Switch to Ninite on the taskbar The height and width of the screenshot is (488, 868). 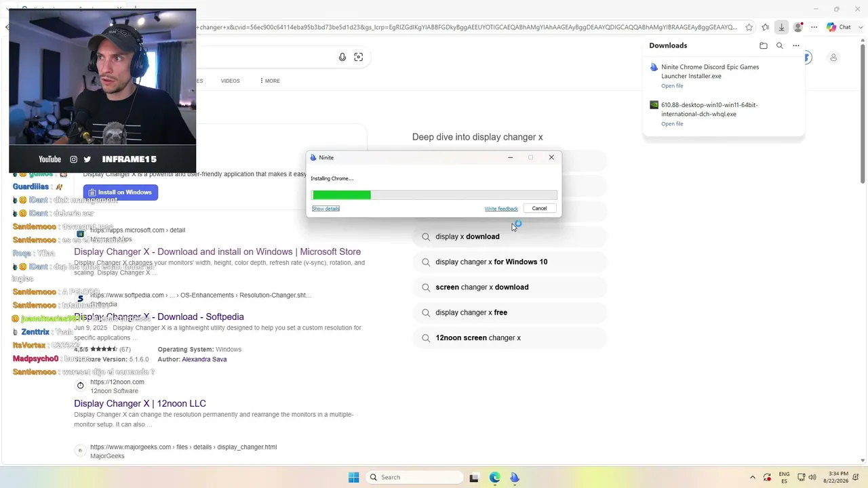(515, 477)
